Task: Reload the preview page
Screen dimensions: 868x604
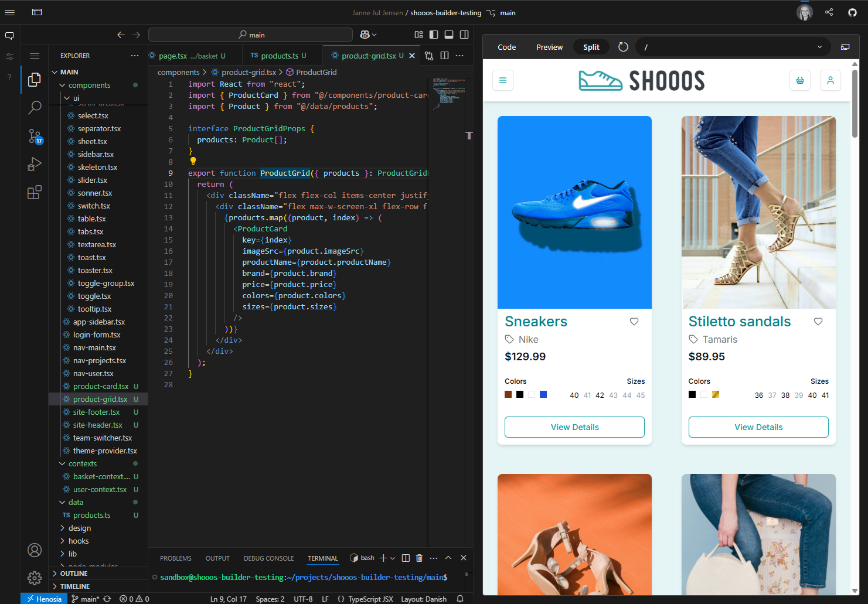Action: [623, 47]
